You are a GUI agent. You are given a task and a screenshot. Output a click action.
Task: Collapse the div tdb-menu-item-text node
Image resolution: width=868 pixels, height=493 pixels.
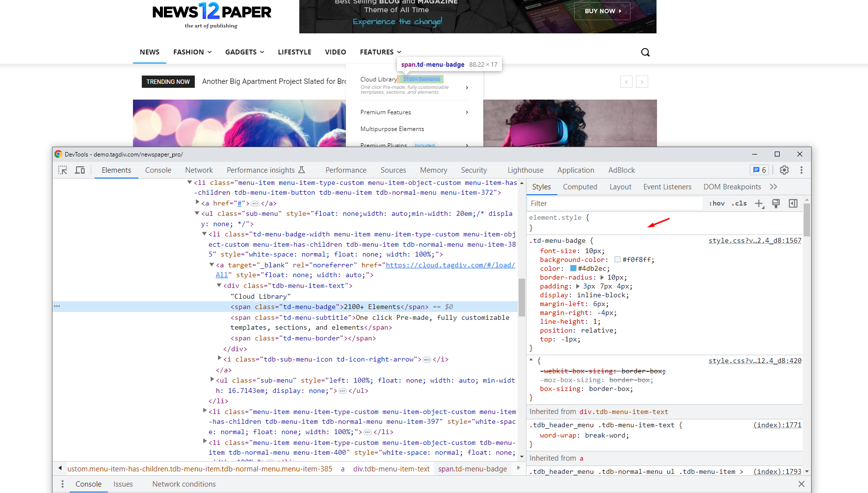219,285
